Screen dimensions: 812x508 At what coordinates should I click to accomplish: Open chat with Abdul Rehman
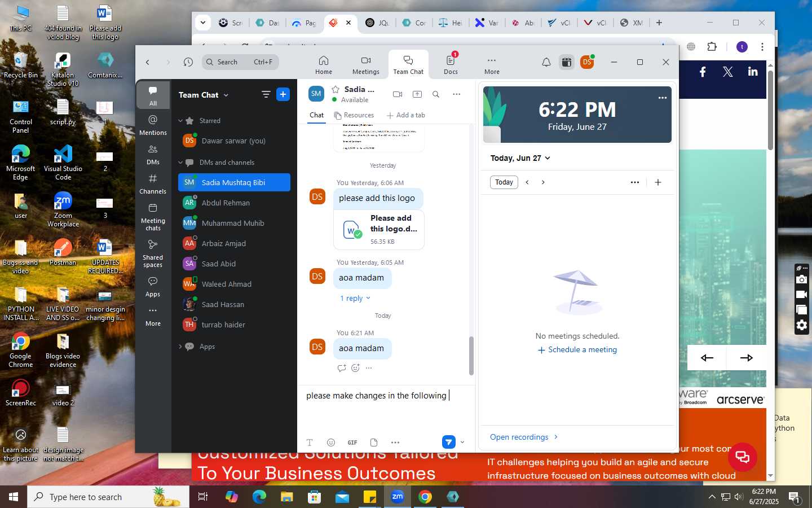[234, 203]
